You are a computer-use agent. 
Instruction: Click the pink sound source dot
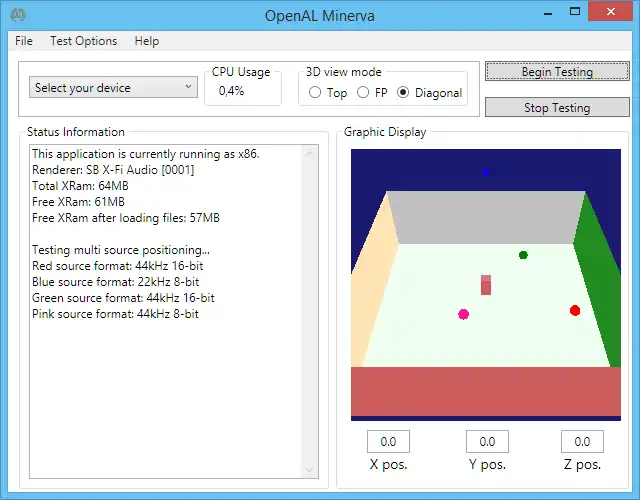point(463,314)
